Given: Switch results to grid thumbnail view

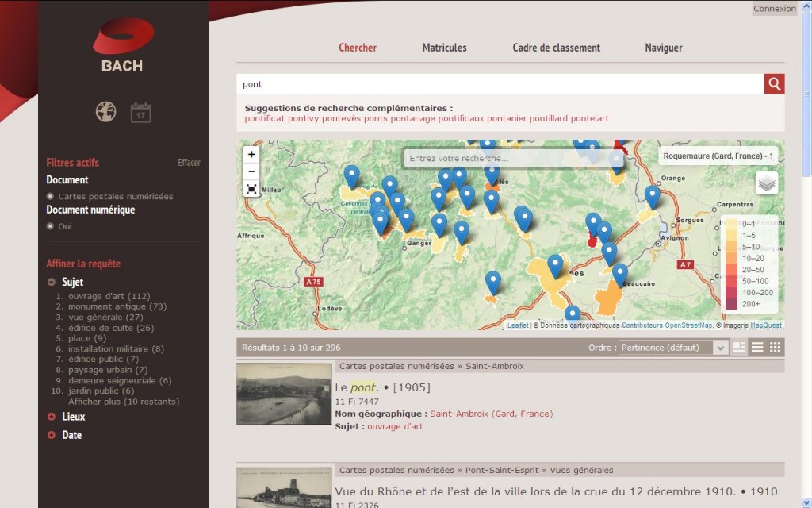Looking at the screenshot, I should [x=776, y=348].
